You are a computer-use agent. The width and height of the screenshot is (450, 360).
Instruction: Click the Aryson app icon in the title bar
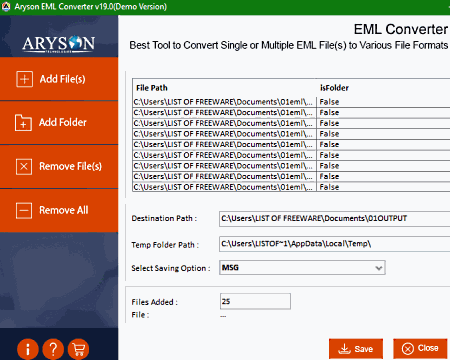[x=6, y=6]
